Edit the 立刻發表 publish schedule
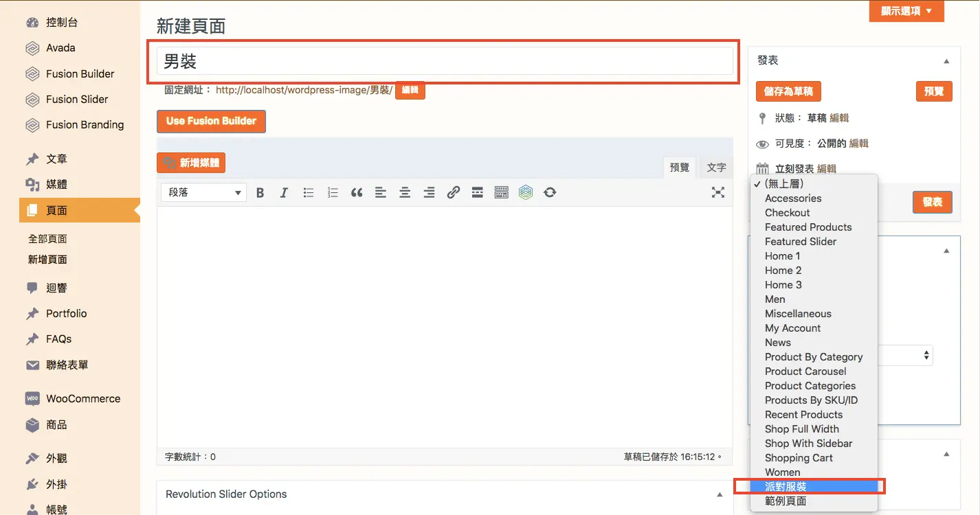 (x=827, y=169)
